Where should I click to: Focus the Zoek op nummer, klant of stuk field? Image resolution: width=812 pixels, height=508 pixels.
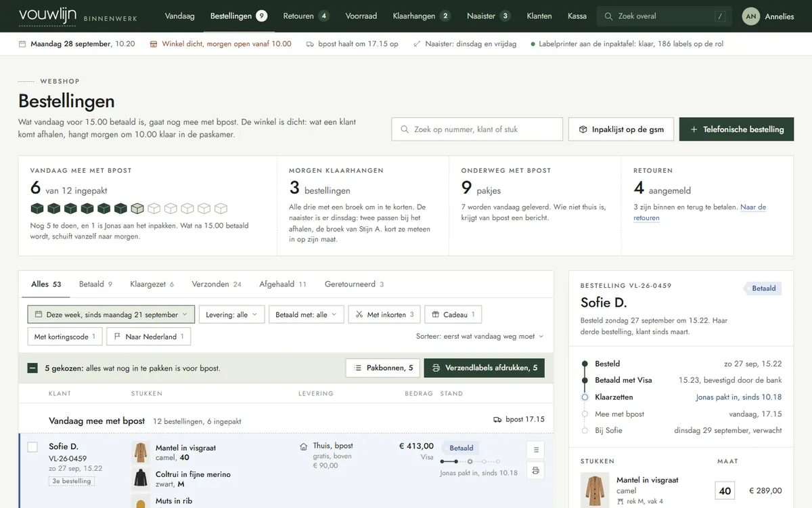(477, 129)
